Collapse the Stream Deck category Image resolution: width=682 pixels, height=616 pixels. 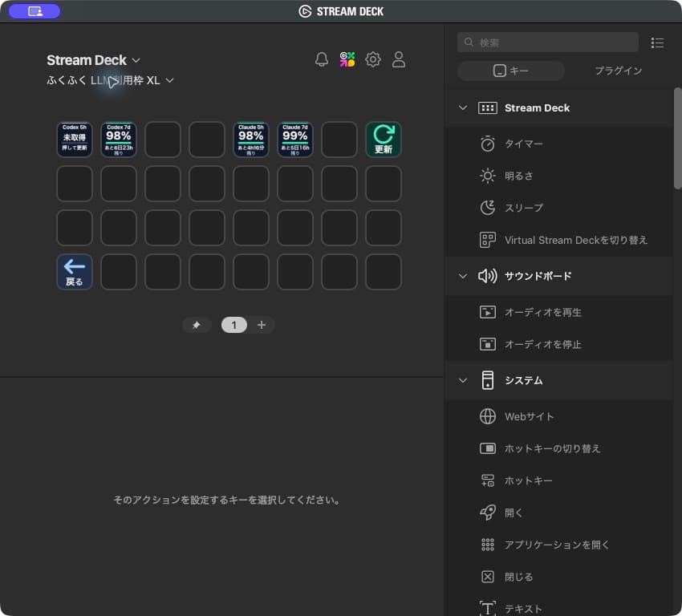click(x=463, y=107)
